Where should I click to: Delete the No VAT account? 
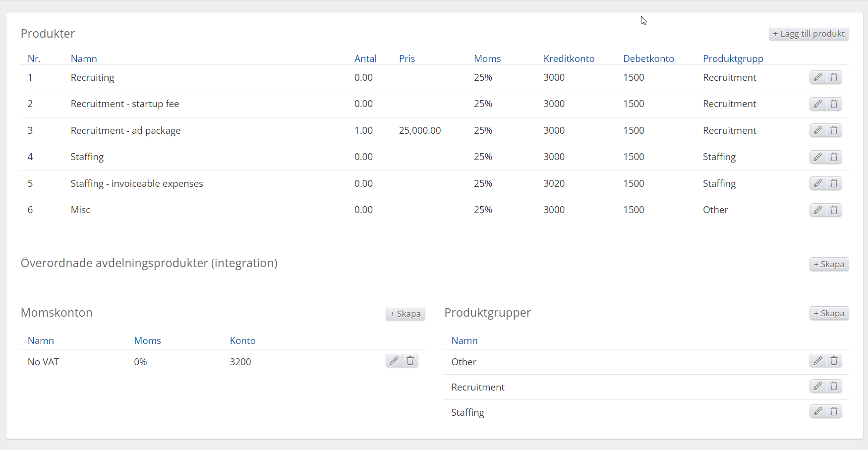410,361
